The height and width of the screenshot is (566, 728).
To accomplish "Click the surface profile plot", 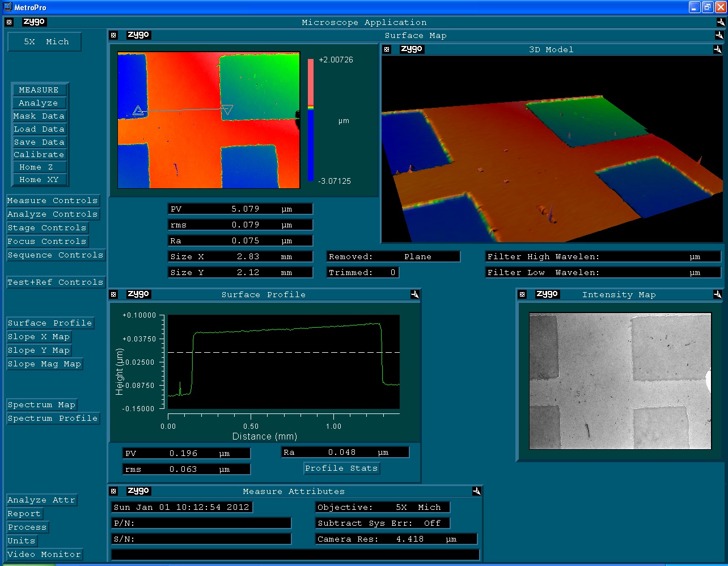I will [283, 362].
